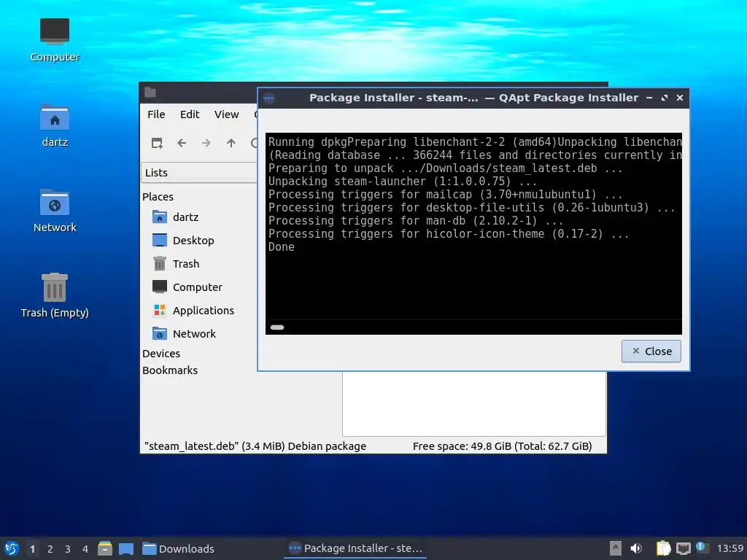Screen dimensions: 747x560
Task: Switch to workspace 4
Action: coord(85,549)
